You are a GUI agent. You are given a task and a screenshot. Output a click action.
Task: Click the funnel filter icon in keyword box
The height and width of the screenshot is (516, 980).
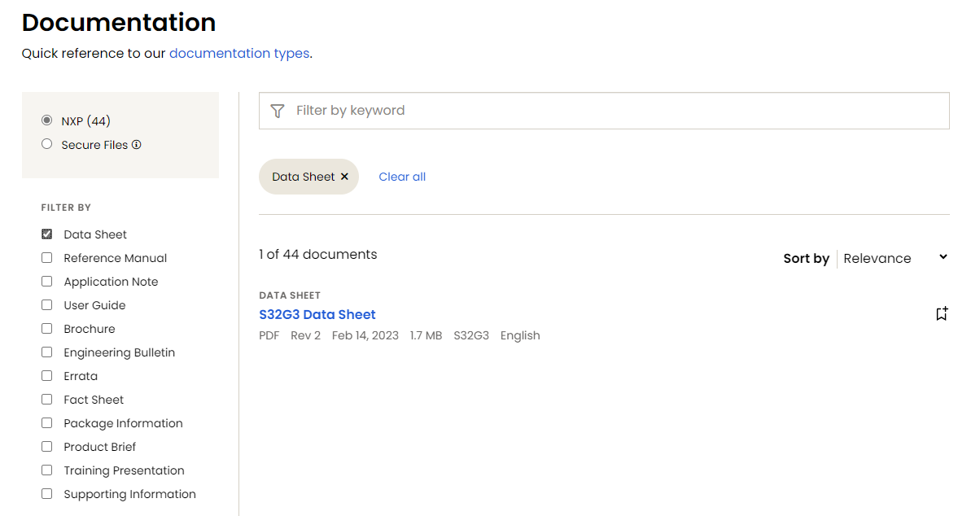278,111
